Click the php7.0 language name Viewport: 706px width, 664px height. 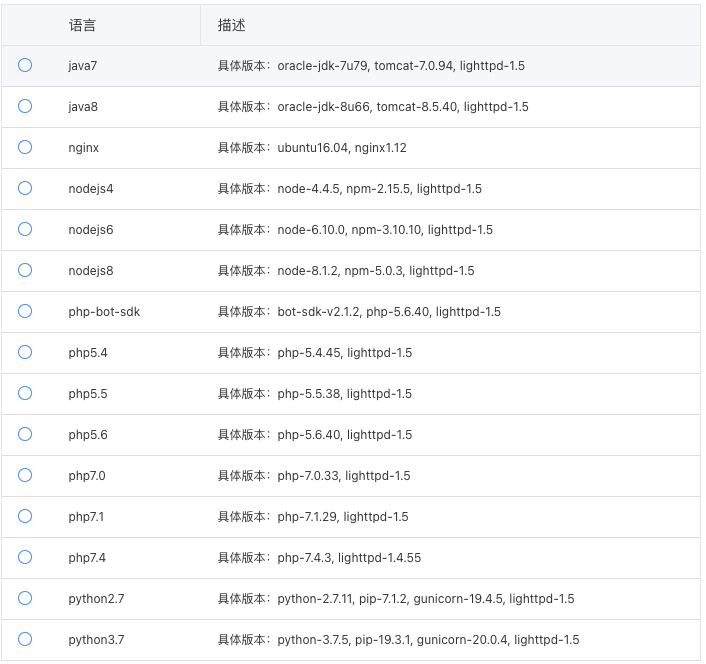87,475
